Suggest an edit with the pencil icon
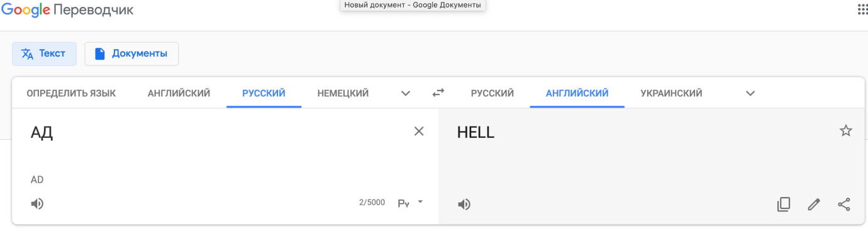Viewport: 868px width, 231px height. (x=814, y=204)
